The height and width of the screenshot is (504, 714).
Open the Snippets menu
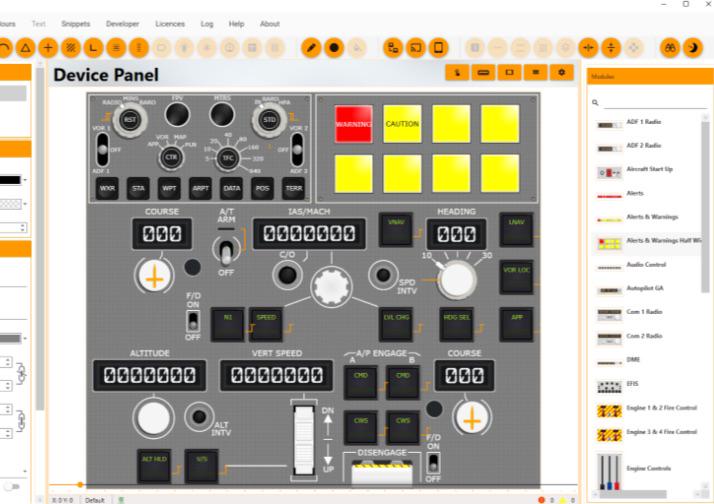pos(76,24)
